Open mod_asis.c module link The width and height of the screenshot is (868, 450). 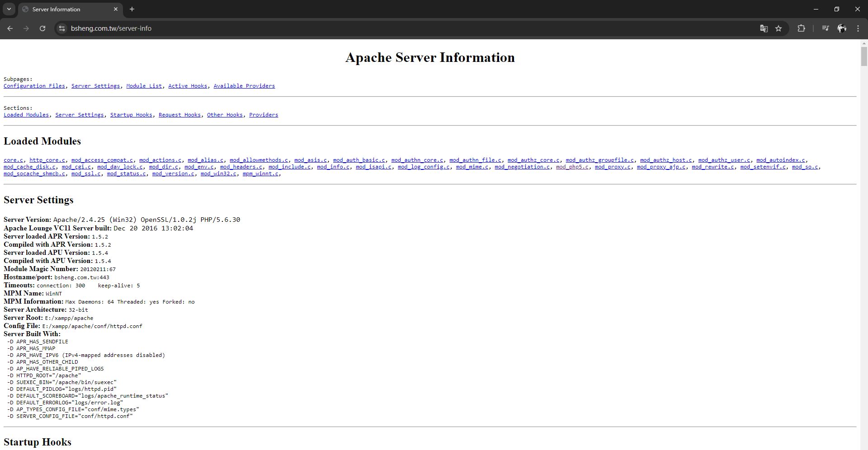tap(311, 160)
